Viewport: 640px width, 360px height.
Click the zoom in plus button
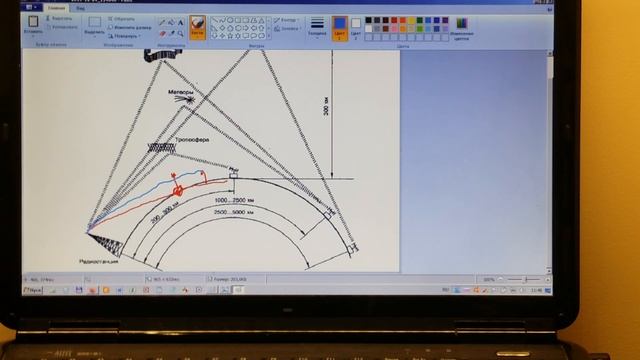(547, 280)
